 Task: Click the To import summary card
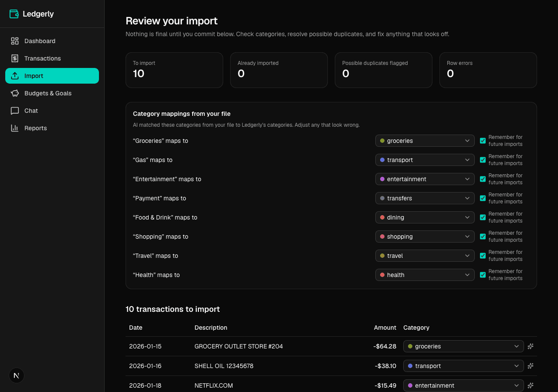pos(174,70)
